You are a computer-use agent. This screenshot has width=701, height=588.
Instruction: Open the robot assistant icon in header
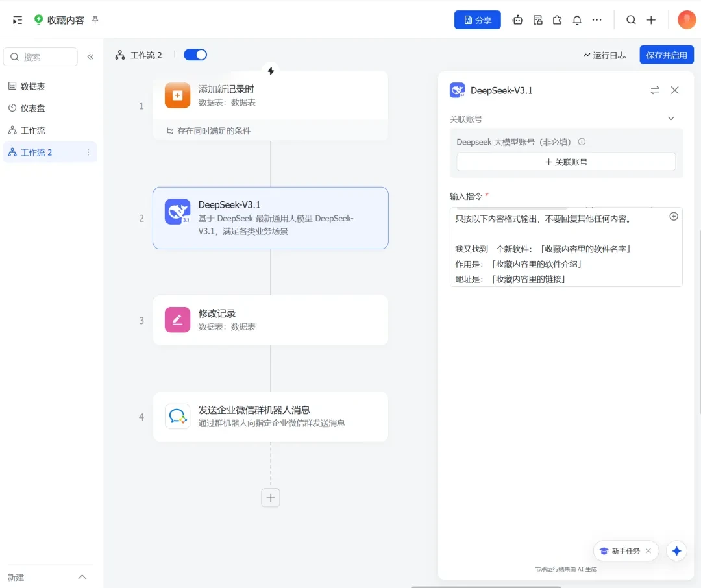point(518,19)
